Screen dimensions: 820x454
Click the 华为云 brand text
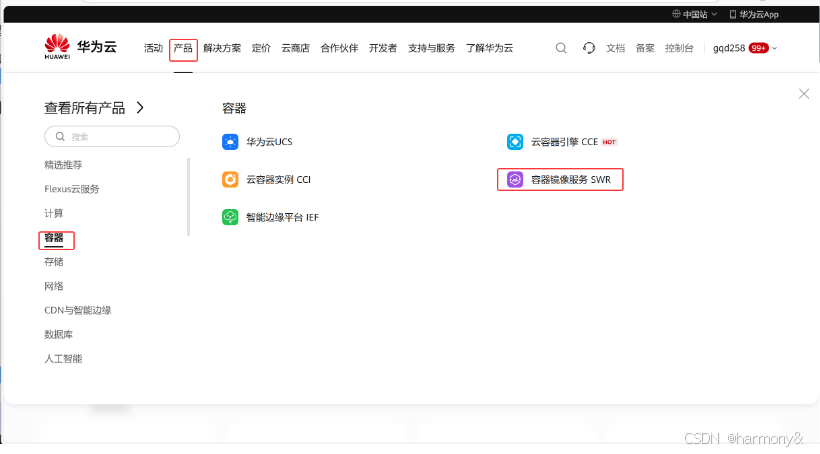(x=97, y=47)
